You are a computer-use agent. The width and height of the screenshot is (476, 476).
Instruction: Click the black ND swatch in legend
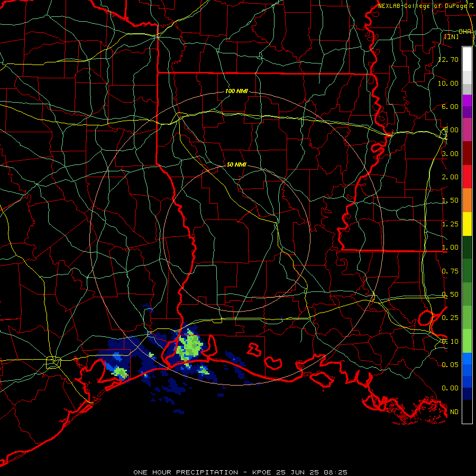pos(467,411)
